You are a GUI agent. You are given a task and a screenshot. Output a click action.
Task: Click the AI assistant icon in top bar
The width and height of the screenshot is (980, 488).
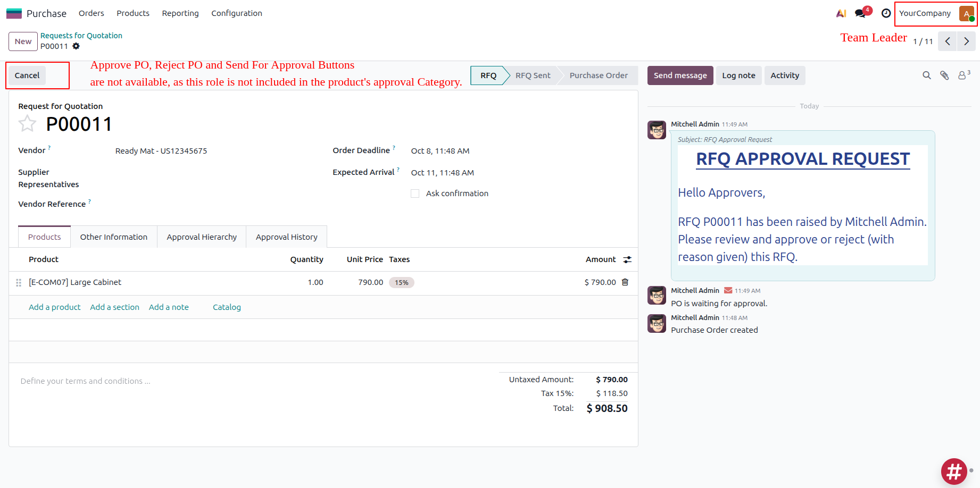pyautogui.click(x=841, y=13)
